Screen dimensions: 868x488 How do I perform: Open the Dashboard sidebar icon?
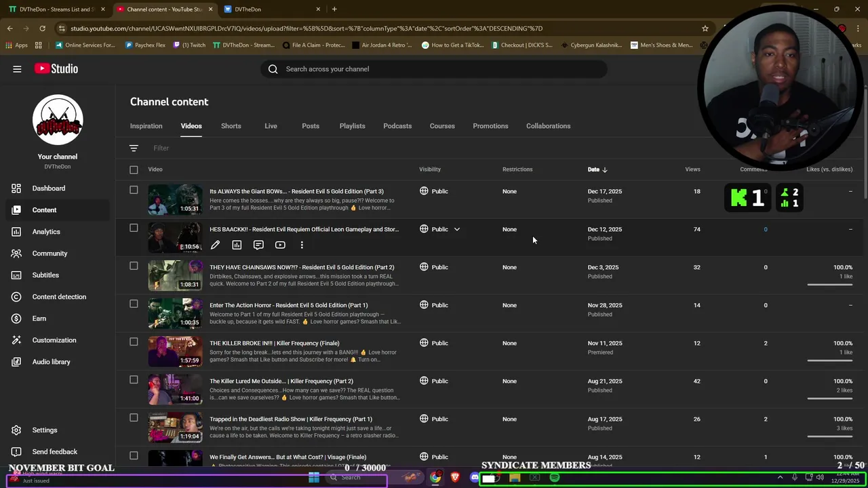tap(16, 188)
